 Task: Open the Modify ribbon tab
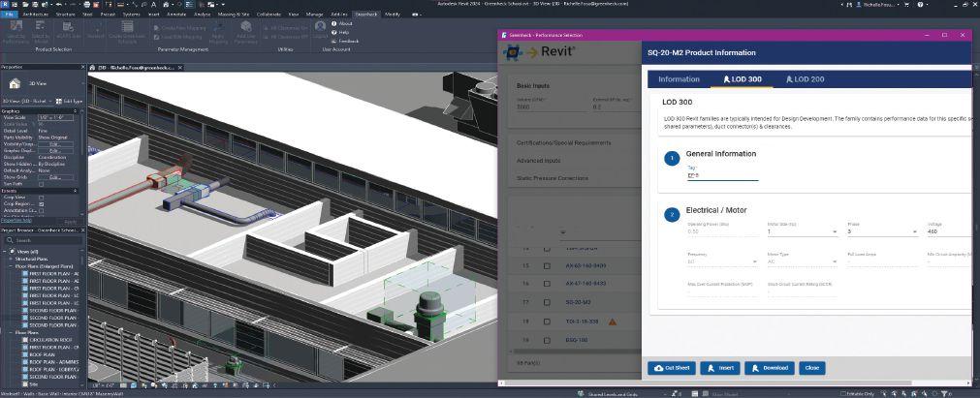click(x=393, y=14)
